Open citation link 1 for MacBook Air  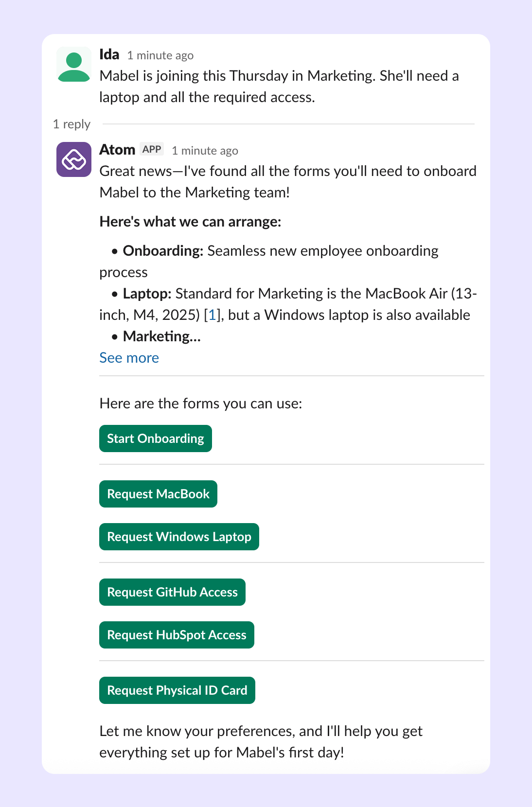213,315
